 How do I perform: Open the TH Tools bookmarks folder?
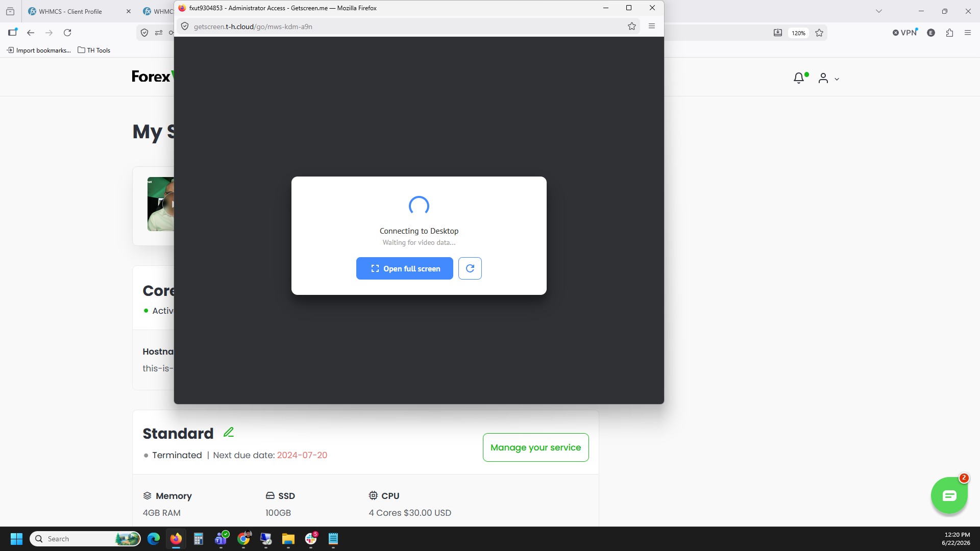tap(94, 50)
